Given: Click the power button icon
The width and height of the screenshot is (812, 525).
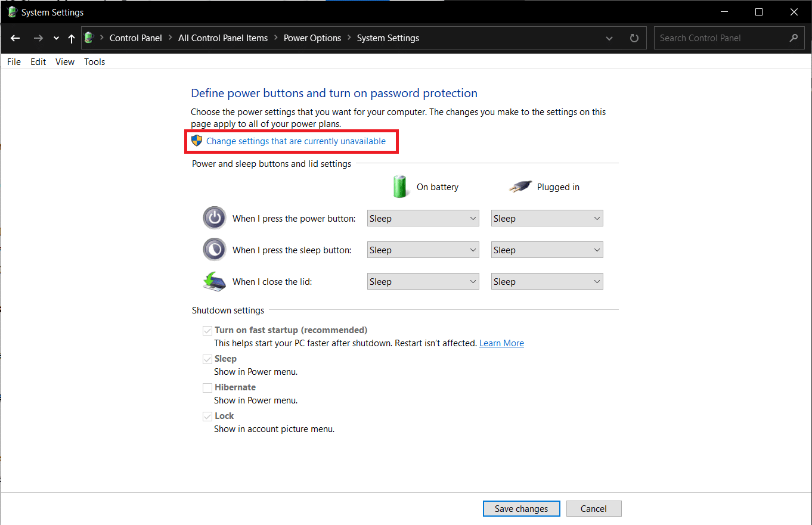Looking at the screenshot, I should pyautogui.click(x=215, y=218).
